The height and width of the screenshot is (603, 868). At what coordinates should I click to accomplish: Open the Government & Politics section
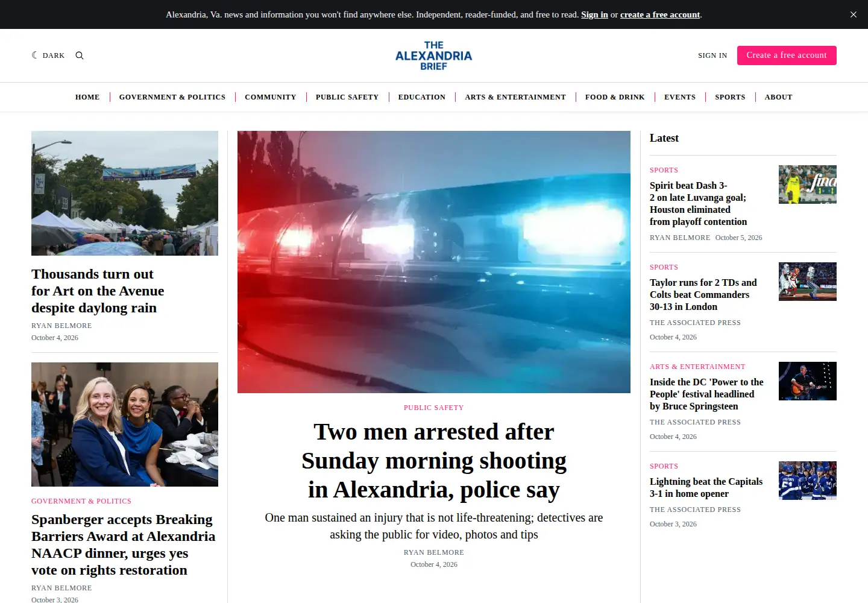(172, 97)
